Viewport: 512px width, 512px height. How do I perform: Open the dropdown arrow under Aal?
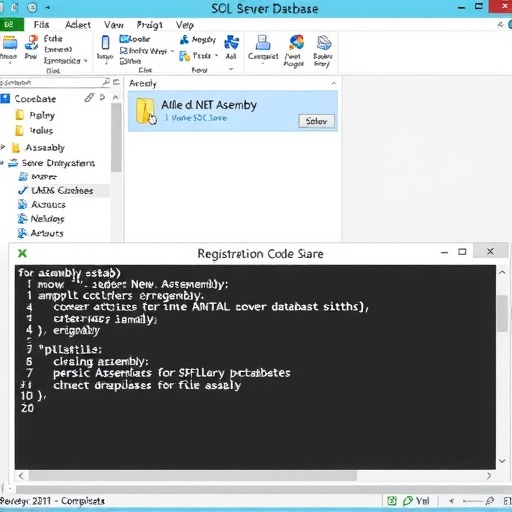(231, 69)
